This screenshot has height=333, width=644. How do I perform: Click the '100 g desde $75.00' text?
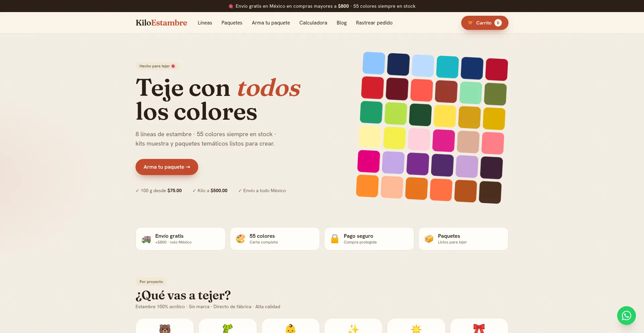point(159,190)
